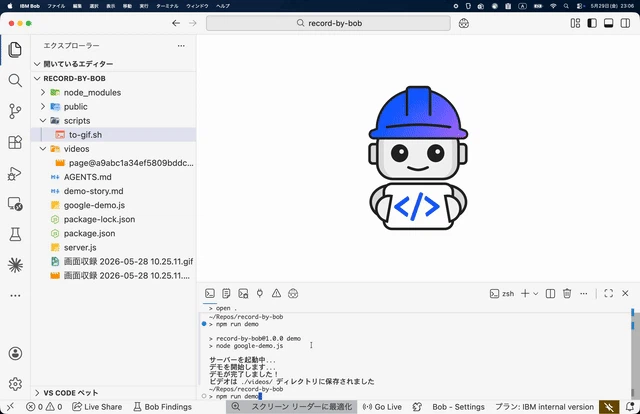Switch to the ports plug panel tab icon
The height and width of the screenshot is (414, 640).
click(x=260, y=294)
